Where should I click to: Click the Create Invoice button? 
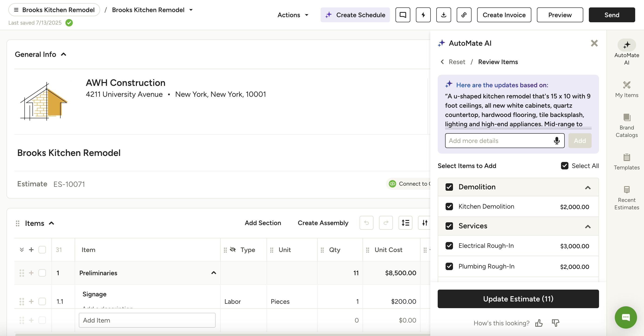[504, 15]
